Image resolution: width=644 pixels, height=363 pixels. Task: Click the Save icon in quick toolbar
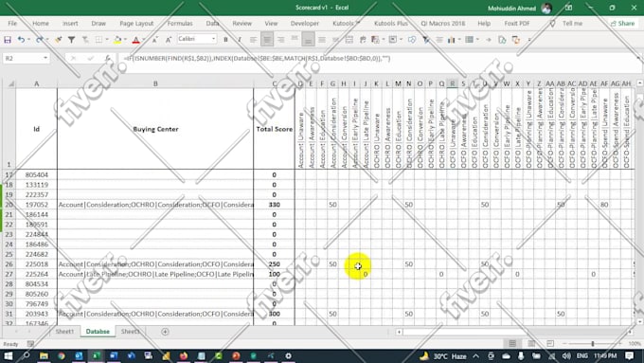tap(8, 40)
